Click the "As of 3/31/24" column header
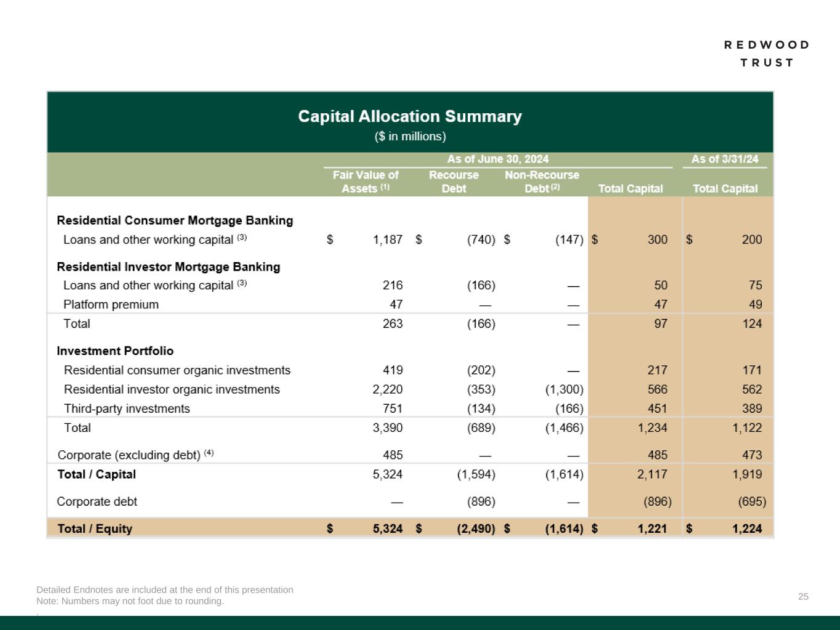Image resolution: width=840 pixels, height=630 pixels. pyautogui.click(x=724, y=159)
